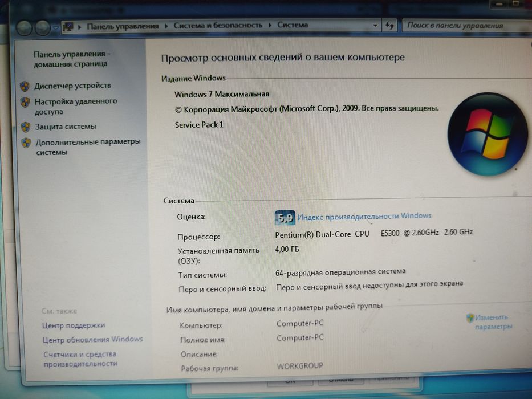
Task: Open the recent pages dropdown beside Forward
Action: [56, 28]
